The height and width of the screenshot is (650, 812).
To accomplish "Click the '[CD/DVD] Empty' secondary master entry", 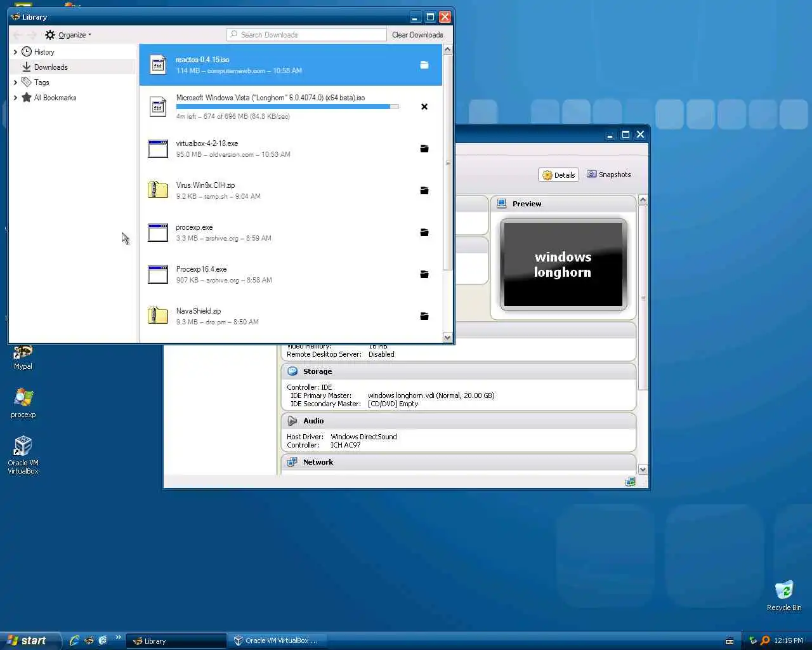I will [x=393, y=404].
